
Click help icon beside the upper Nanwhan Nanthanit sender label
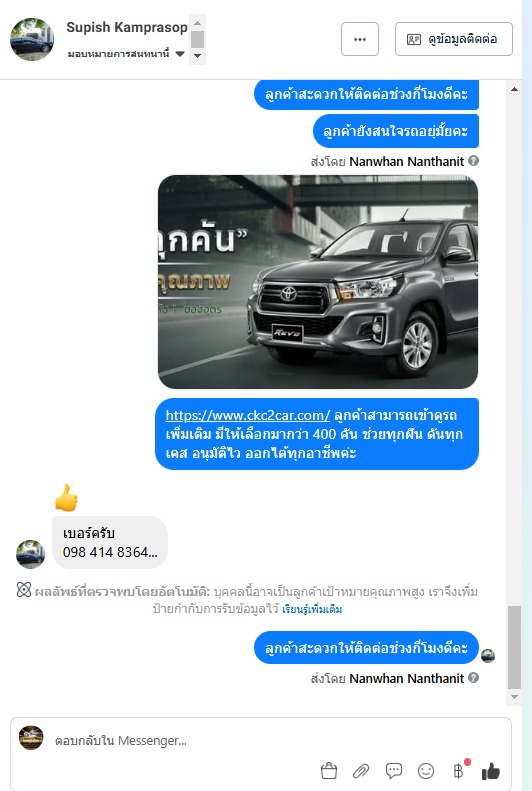tap(473, 160)
